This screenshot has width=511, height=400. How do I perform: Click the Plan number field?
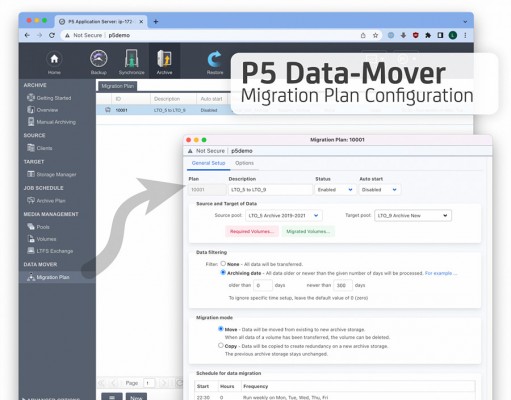coord(207,190)
